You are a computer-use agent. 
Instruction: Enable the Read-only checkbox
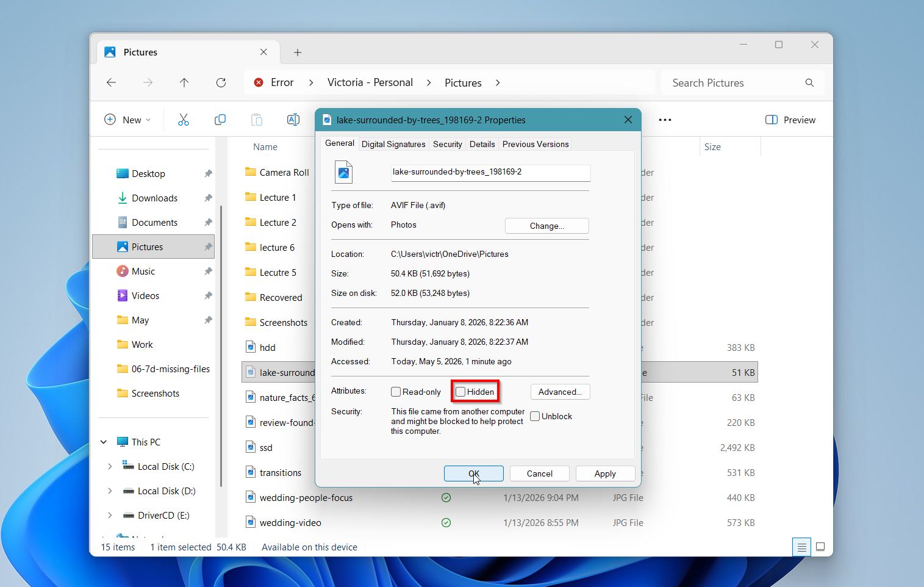(x=396, y=392)
